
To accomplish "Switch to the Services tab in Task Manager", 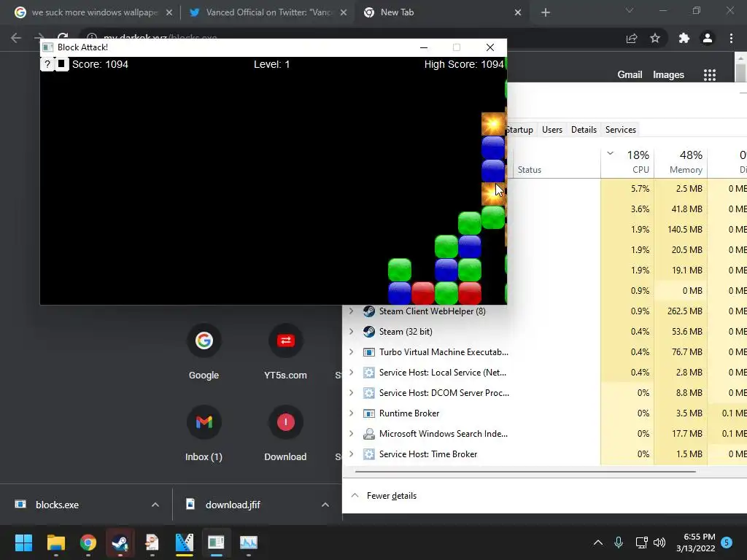I will (x=620, y=130).
